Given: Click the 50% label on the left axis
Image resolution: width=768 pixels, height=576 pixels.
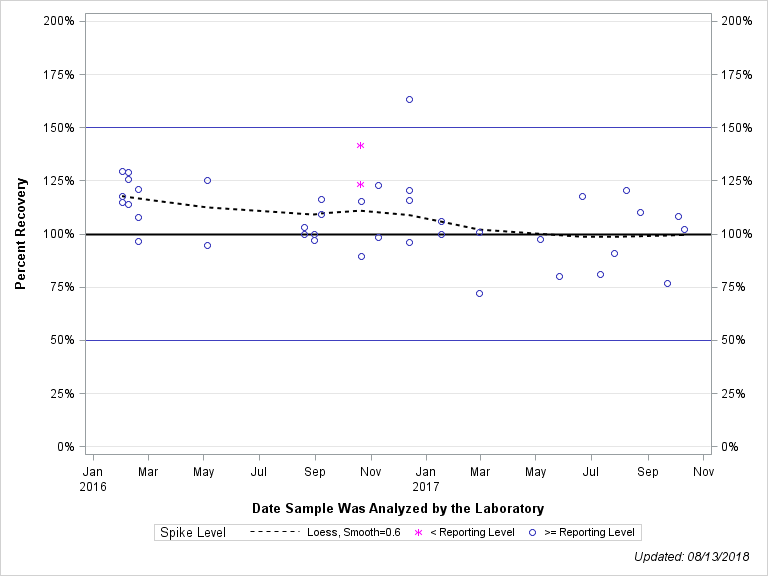Looking at the screenshot, I should tap(63, 340).
